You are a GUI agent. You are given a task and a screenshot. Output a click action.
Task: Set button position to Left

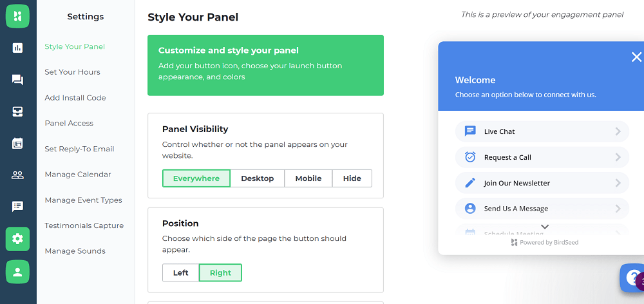click(x=181, y=273)
